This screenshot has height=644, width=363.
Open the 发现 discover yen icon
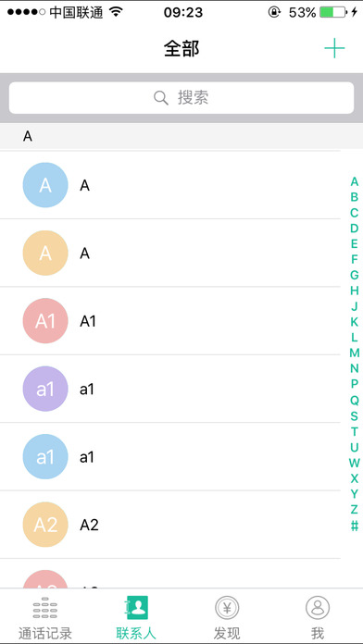coord(227,607)
